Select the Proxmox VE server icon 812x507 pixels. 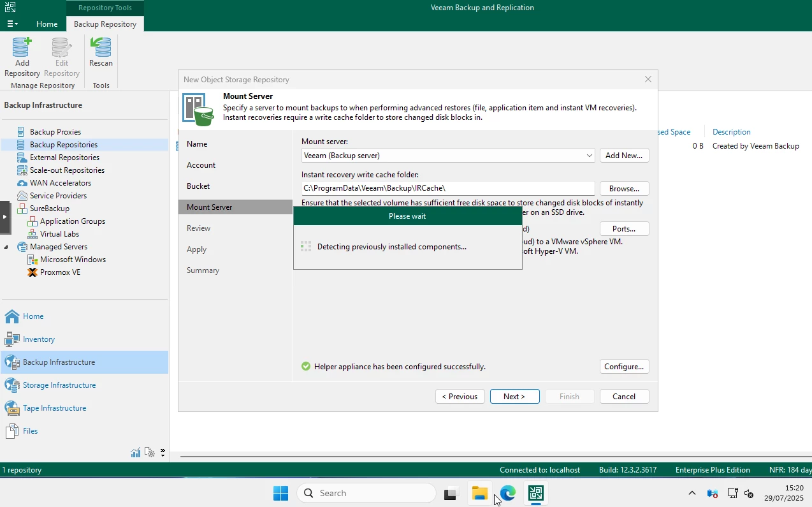(x=32, y=272)
